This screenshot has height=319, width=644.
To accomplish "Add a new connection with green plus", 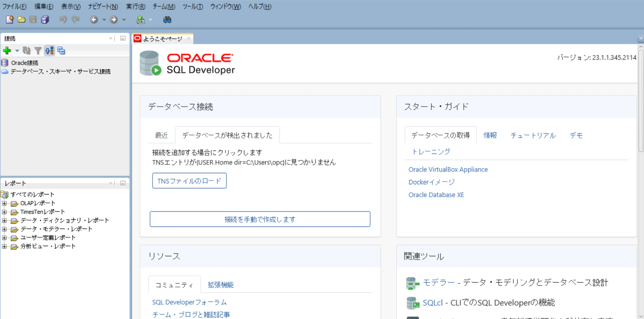I will coord(7,51).
